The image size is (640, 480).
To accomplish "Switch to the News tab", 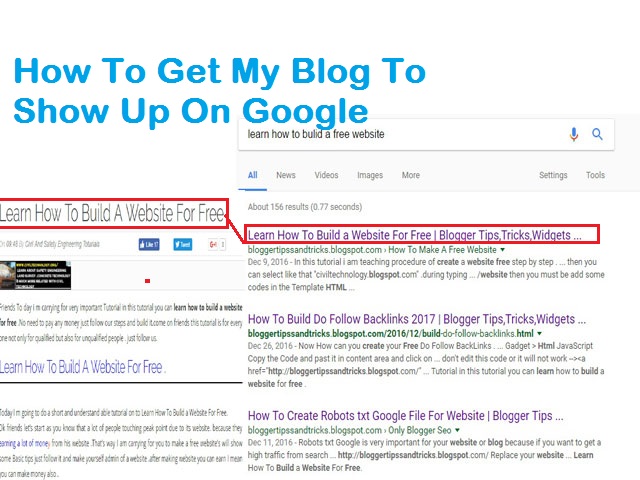I will pos(286,175).
